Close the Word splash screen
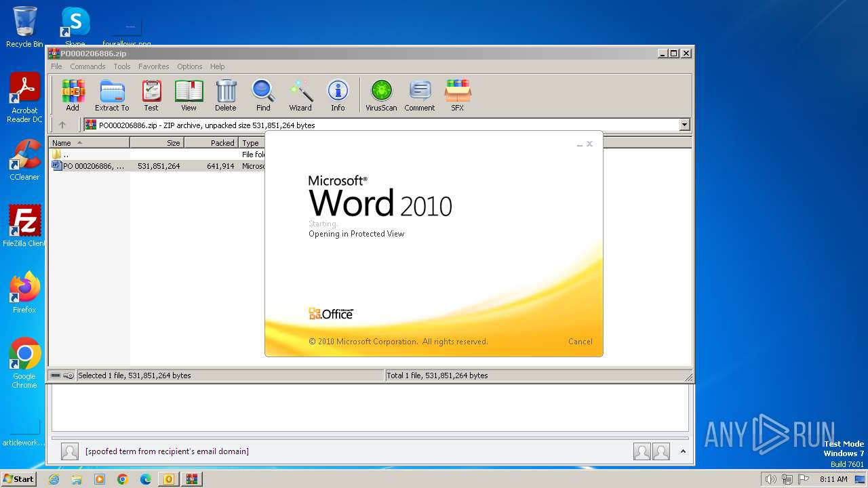Screen dimensions: 868x488 tap(589, 144)
